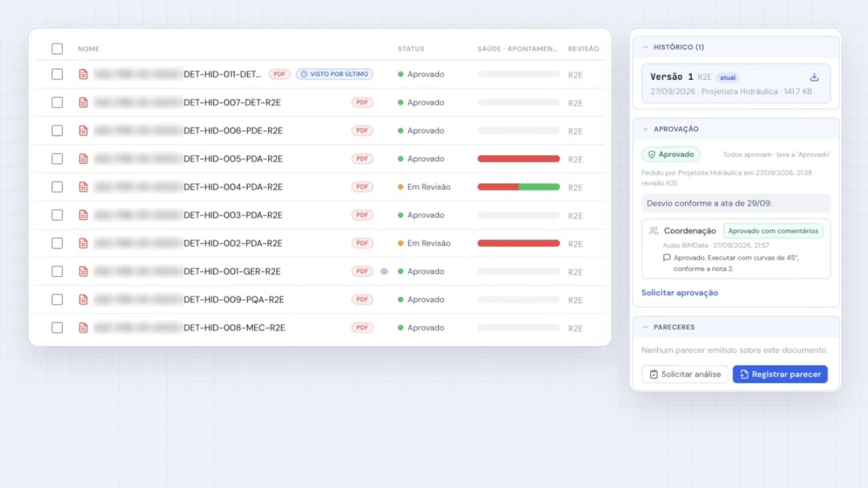Open the Solicitar aprovação link
Image resolution: width=868 pixels, height=488 pixels.
pos(680,293)
